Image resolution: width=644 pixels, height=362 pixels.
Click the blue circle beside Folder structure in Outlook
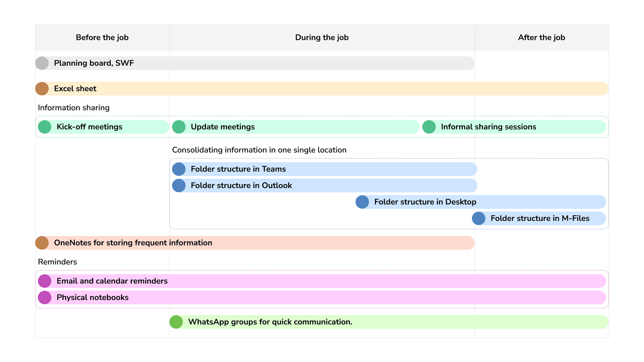tap(179, 185)
